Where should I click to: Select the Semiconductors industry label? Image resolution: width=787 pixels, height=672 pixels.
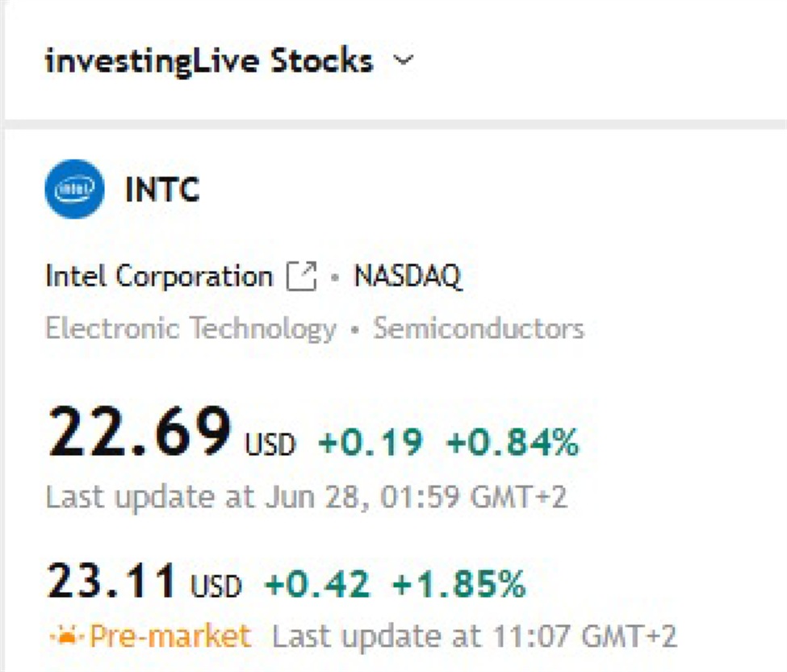(478, 328)
